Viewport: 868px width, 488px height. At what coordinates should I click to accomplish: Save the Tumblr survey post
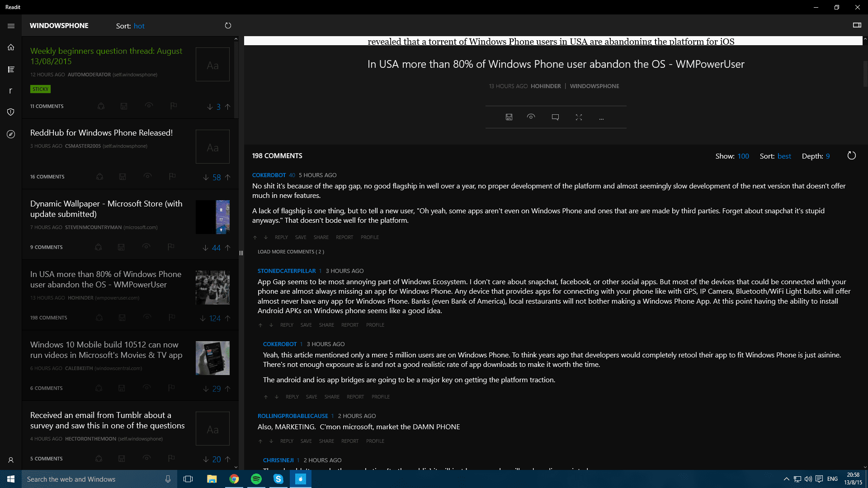point(122,459)
